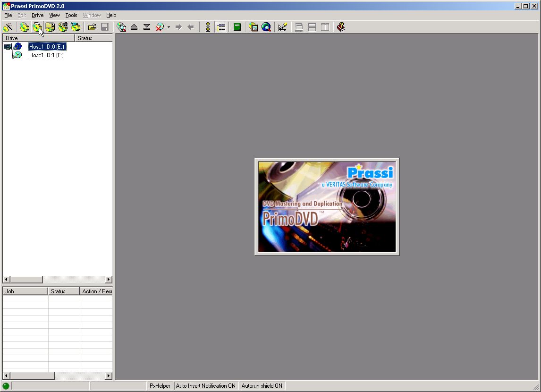This screenshot has height=392, width=541.
Task: Click drive panel scrollbar left arrow
Action: click(x=7, y=279)
